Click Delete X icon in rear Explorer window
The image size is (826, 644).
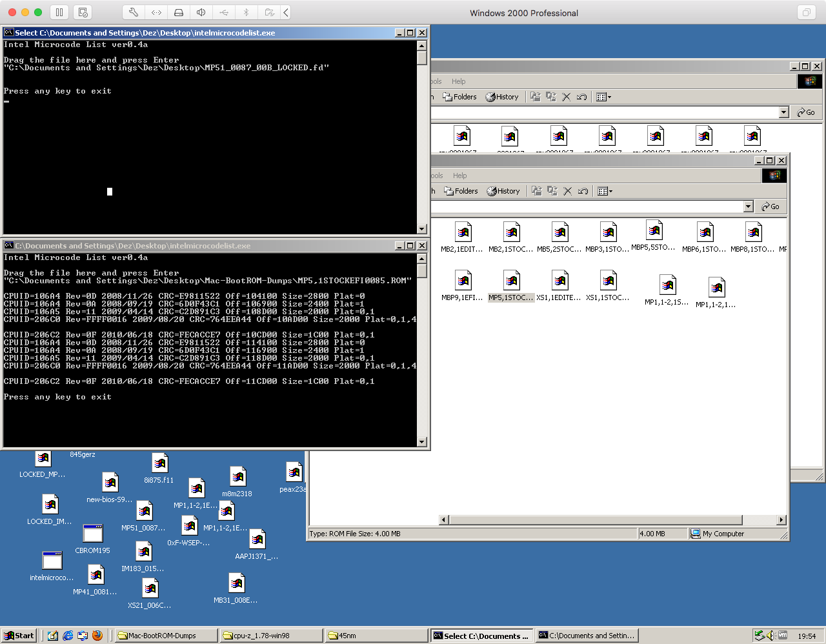pos(566,97)
